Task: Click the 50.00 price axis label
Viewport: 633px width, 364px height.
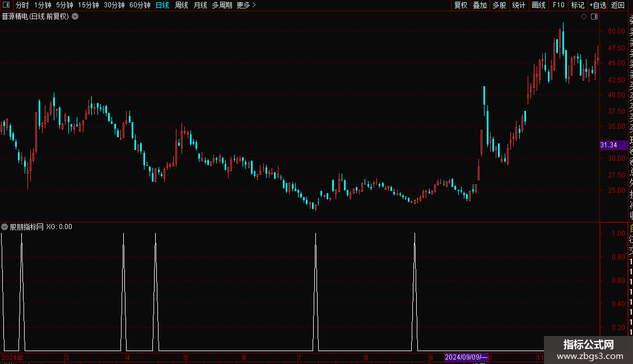Action: click(616, 31)
